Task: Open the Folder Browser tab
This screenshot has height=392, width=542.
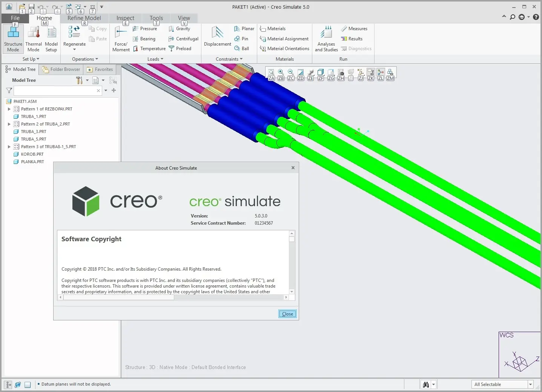Action: point(61,69)
